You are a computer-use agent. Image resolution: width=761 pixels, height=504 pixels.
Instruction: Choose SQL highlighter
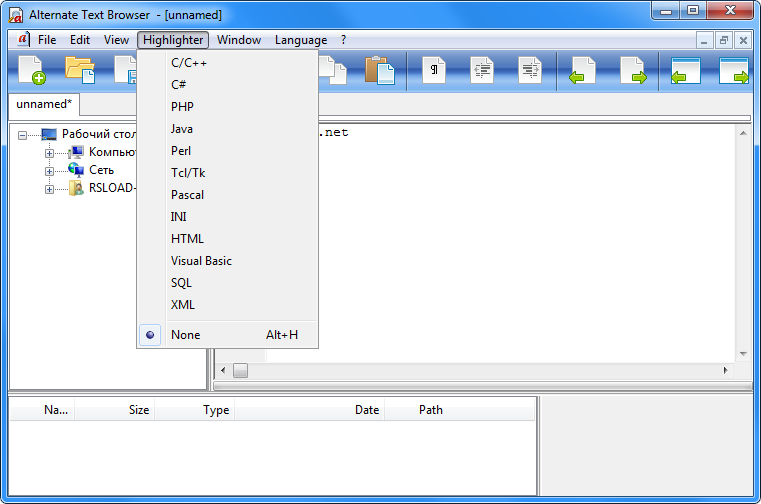(228, 283)
